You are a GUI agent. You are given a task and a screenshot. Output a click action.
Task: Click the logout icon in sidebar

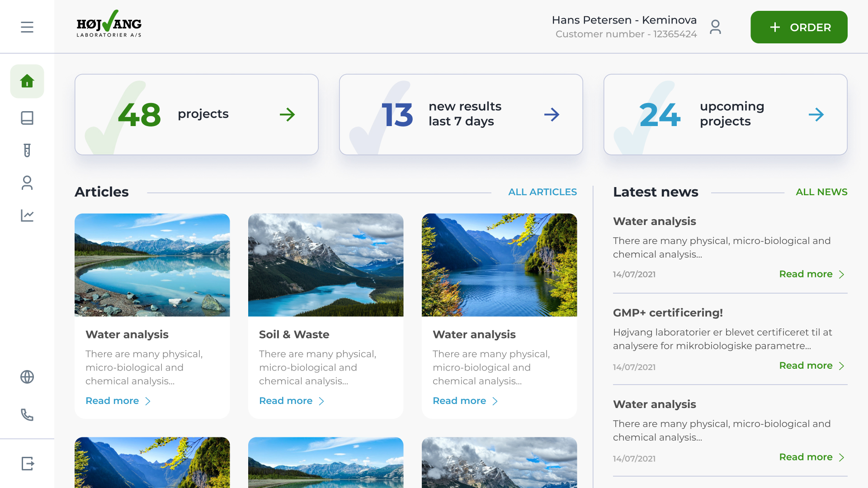tap(27, 464)
